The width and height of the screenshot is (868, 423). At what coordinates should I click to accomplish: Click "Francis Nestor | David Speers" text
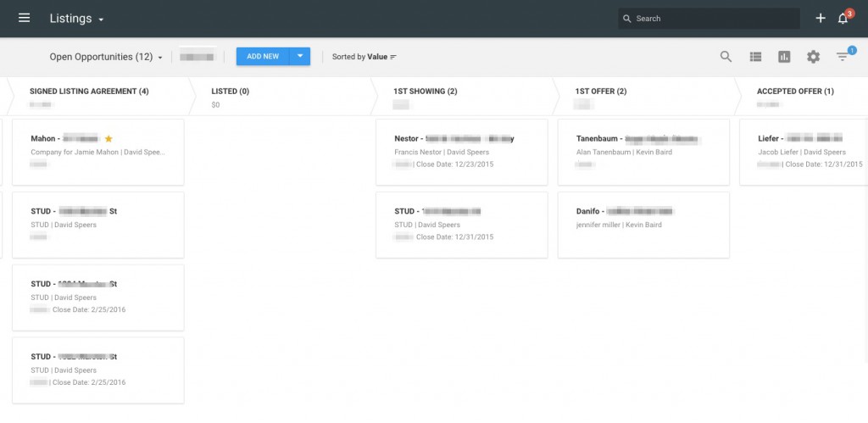[x=442, y=153]
